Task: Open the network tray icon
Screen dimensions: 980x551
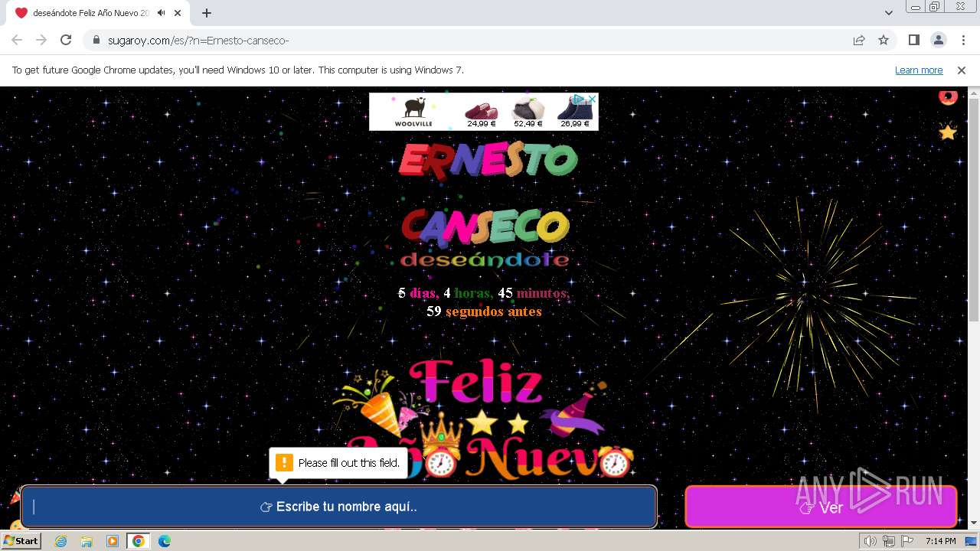Action: (x=888, y=541)
